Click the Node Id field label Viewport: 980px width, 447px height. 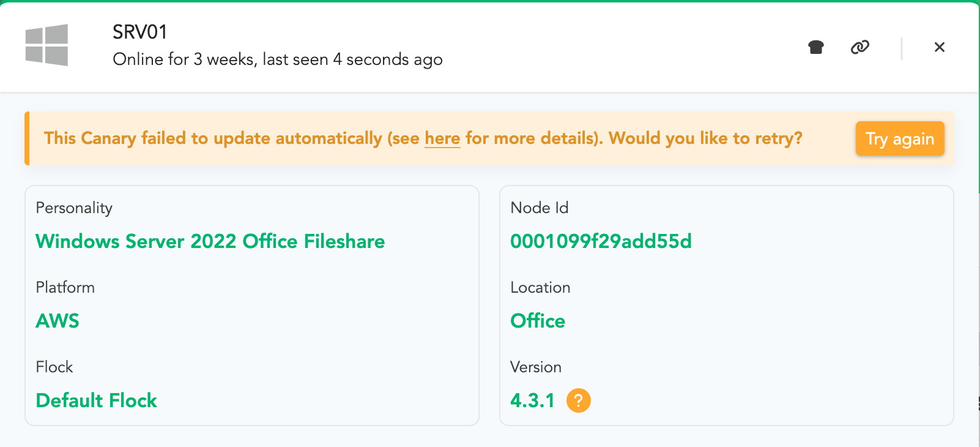click(539, 208)
